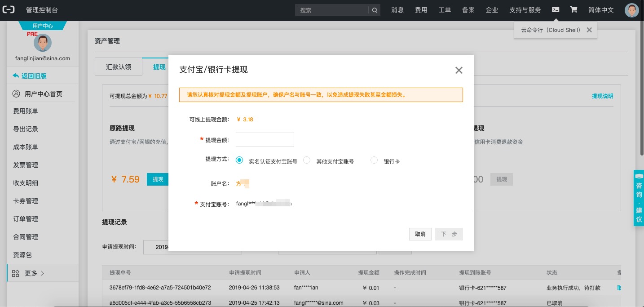Click the 用户中心首页 person icon
The image size is (644, 307).
point(16,94)
